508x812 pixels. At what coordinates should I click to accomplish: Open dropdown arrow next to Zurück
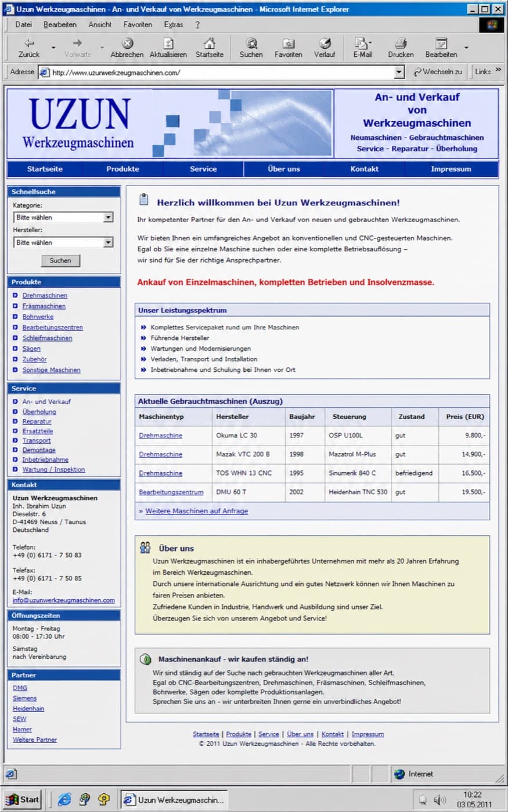click(53, 48)
